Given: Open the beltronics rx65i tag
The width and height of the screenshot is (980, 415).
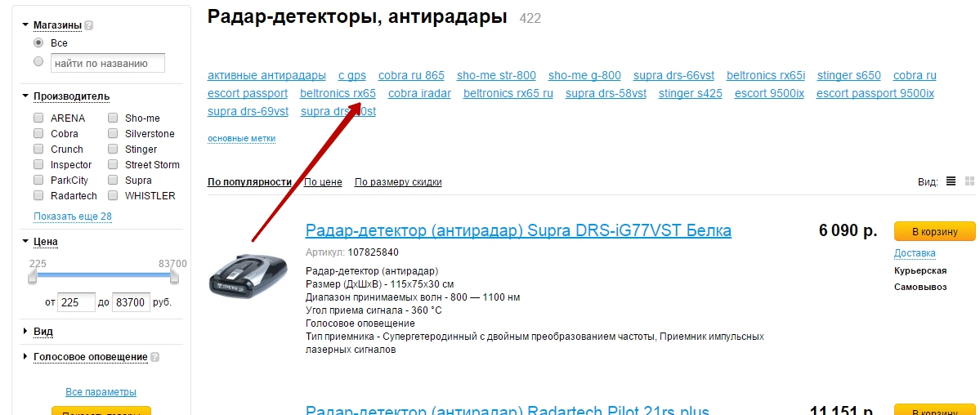Looking at the screenshot, I should click(x=766, y=76).
